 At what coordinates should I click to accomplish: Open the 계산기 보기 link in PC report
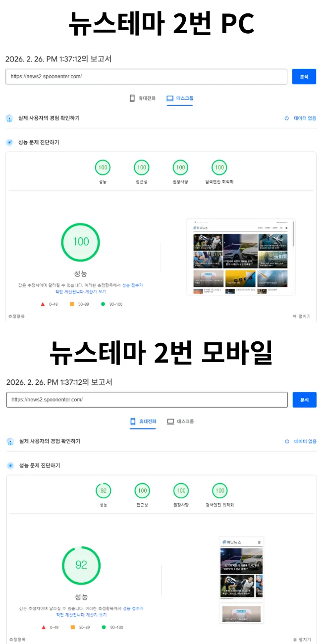(95, 292)
